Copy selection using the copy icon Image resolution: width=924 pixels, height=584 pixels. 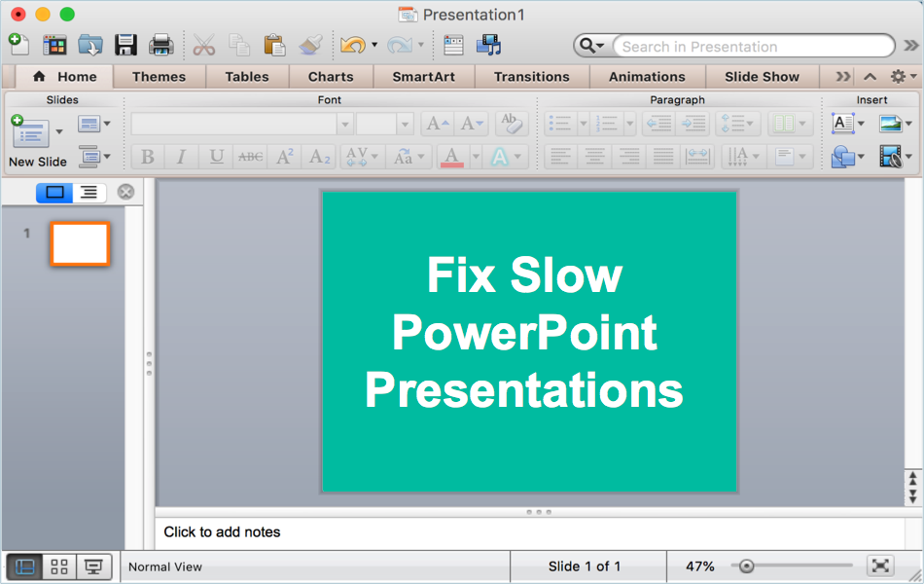point(239,45)
